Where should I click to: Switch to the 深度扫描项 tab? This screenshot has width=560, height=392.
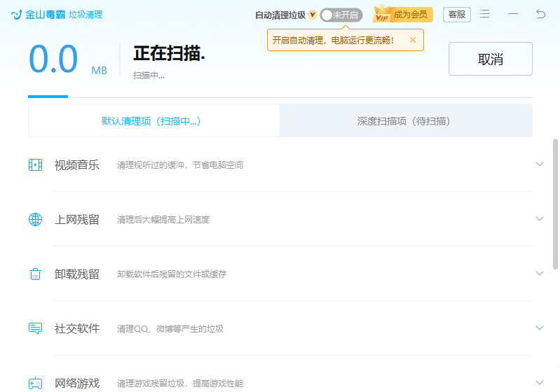point(404,121)
